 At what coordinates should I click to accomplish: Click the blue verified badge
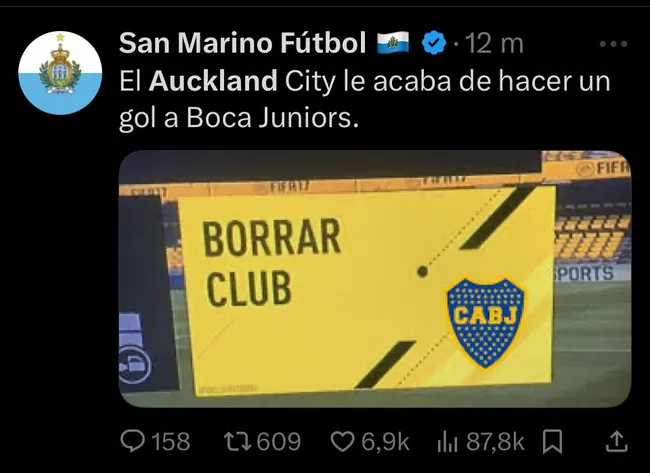(434, 43)
